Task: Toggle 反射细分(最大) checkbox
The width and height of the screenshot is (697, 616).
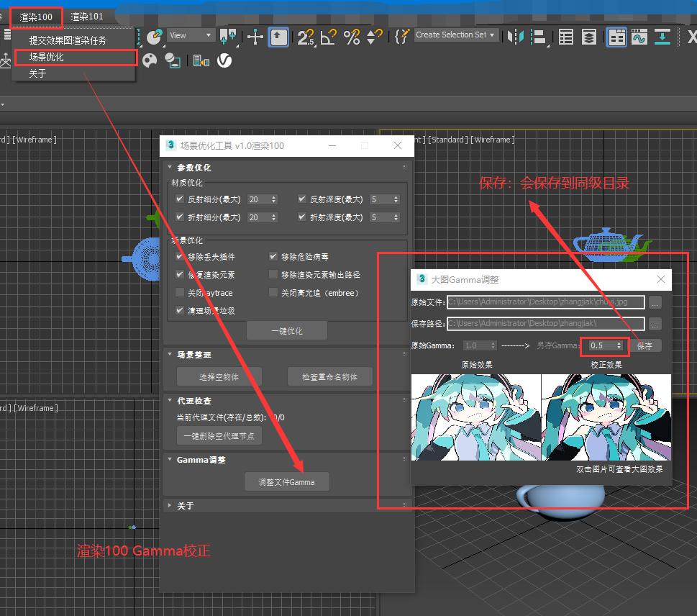Action: (180, 199)
